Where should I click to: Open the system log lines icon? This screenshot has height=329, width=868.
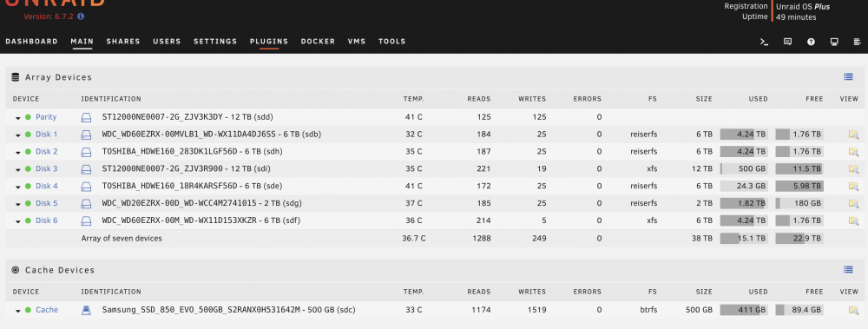(858, 42)
